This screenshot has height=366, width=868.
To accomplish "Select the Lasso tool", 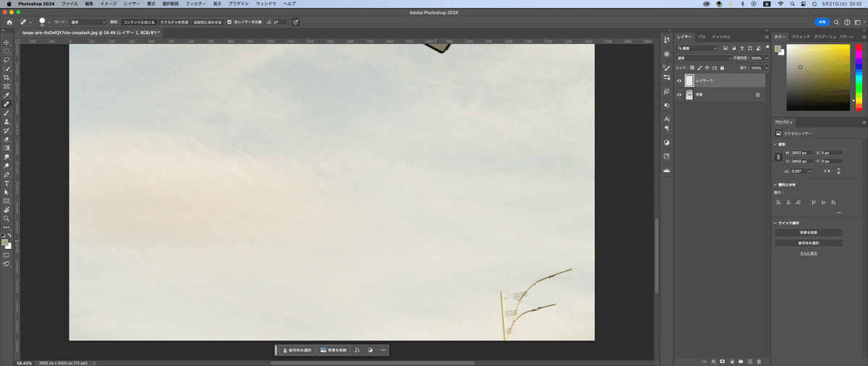I will coord(7,60).
